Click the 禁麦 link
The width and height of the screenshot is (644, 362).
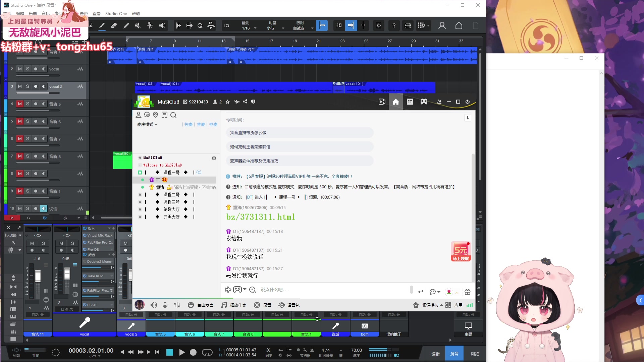pos(201,124)
